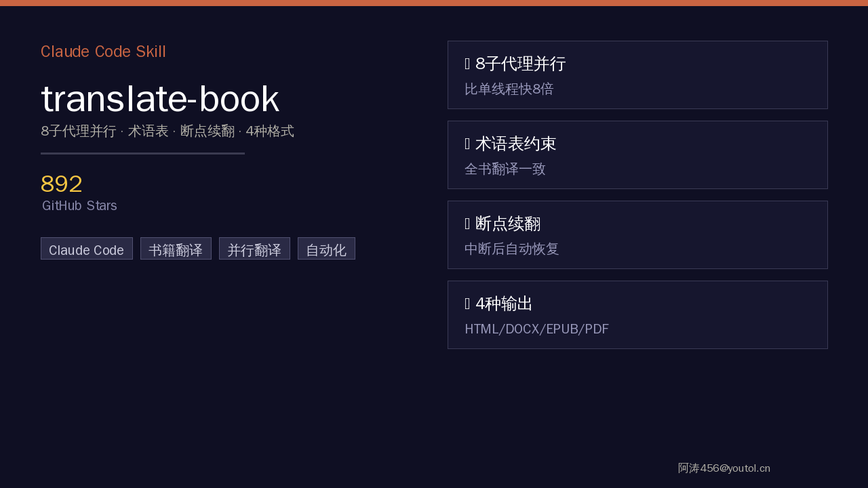Viewport: 868px width, 488px height.
Task: Click the 阿涛456@youtol.cn contact text
Action: coord(724,468)
